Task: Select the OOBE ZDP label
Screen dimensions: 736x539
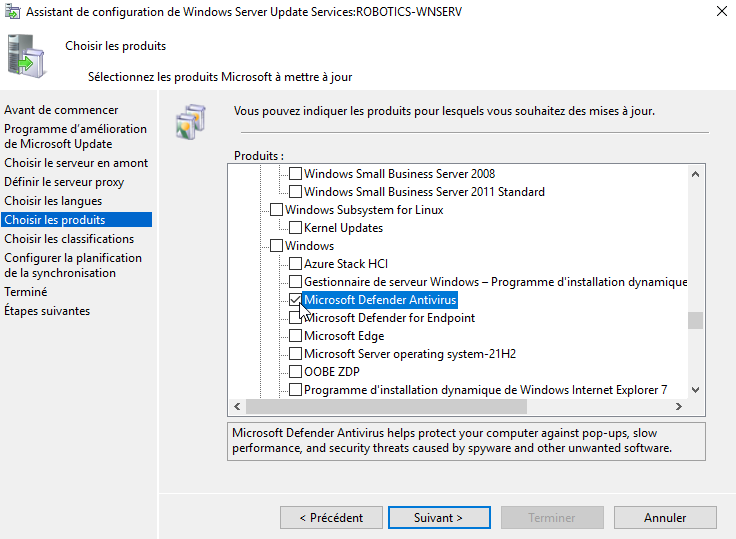Action: (332, 372)
